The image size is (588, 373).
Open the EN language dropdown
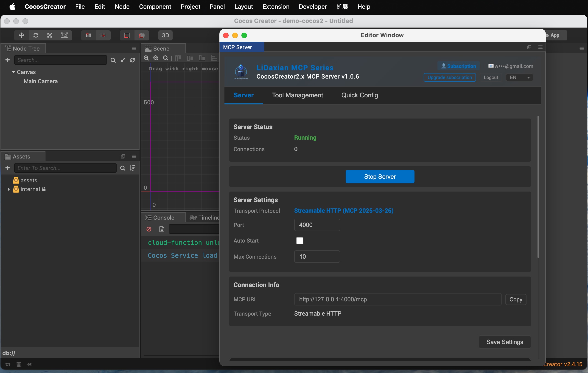[519, 77]
